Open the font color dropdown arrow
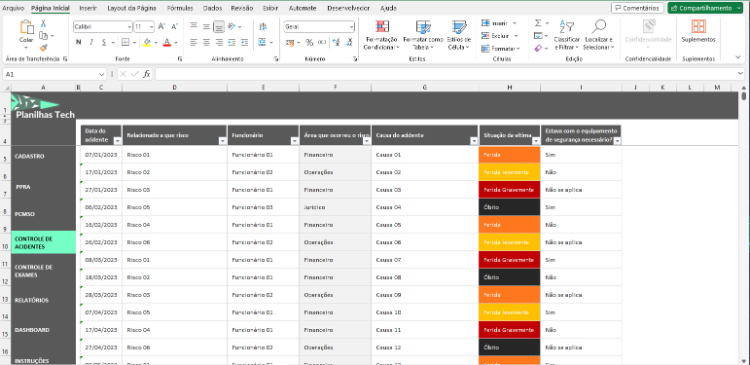The height and width of the screenshot is (365, 750). click(176, 43)
